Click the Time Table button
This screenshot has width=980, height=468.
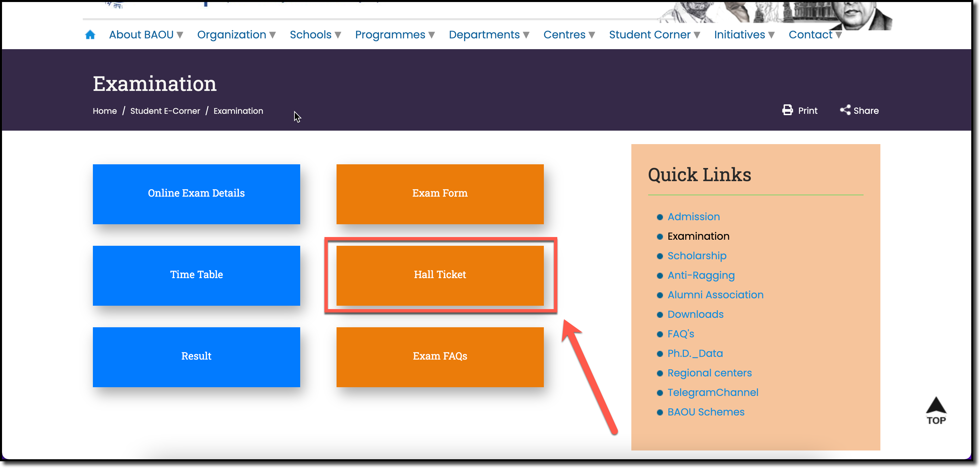[x=196, y=274]
